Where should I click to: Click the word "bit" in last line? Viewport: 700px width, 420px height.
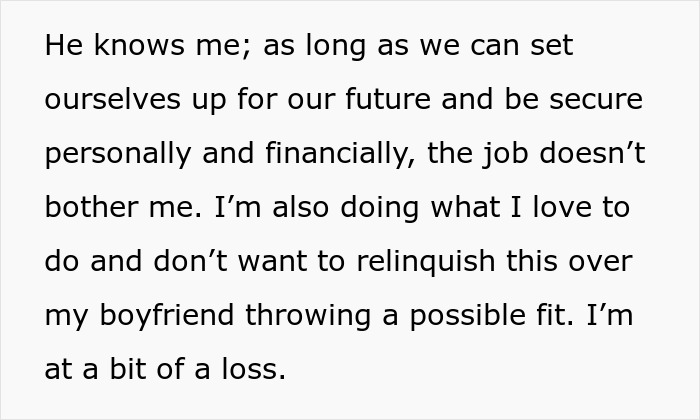[x=128, y=370]
